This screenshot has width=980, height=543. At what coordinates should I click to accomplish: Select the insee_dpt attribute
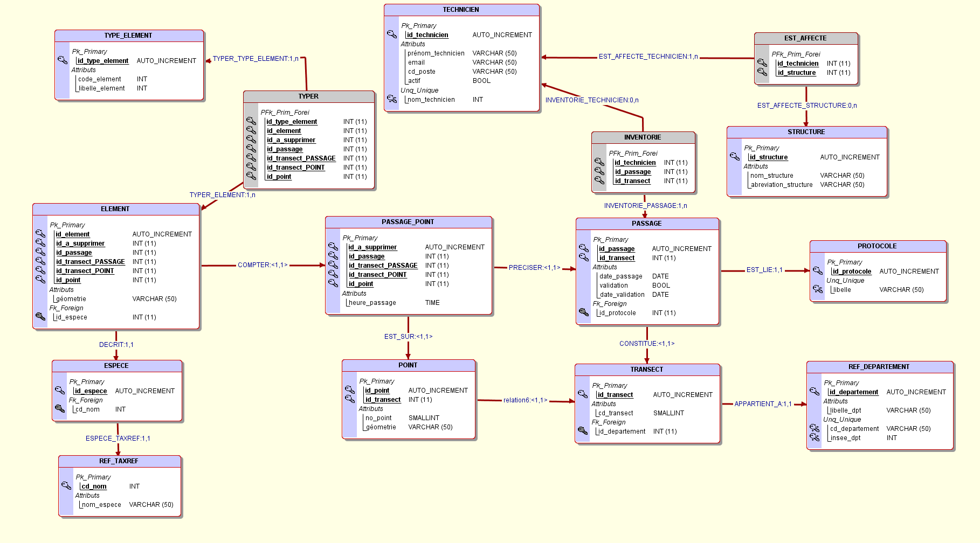click(x=845, y=438)
